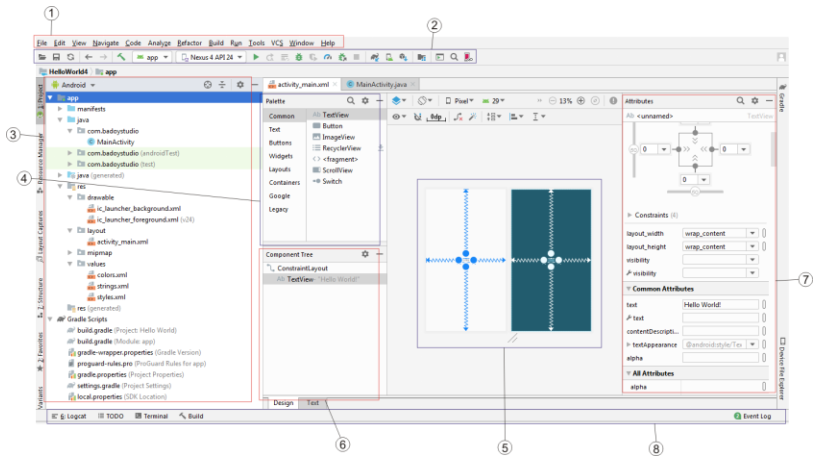Click the Palette search magnifier icon

351,101
